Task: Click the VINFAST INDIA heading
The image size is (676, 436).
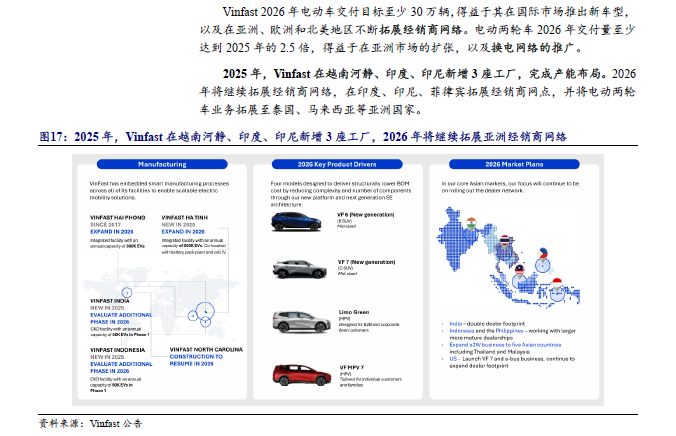Action: pos(110,301)
